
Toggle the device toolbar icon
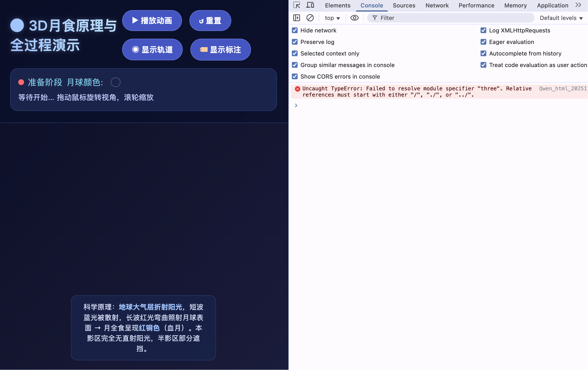pyautogui.click(x=310, y=5)
